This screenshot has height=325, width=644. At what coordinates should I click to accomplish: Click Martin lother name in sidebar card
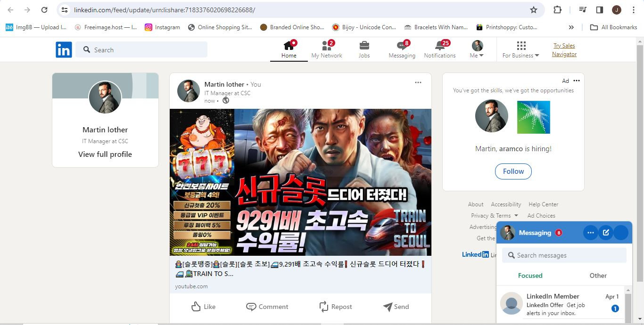pos(105,130)
